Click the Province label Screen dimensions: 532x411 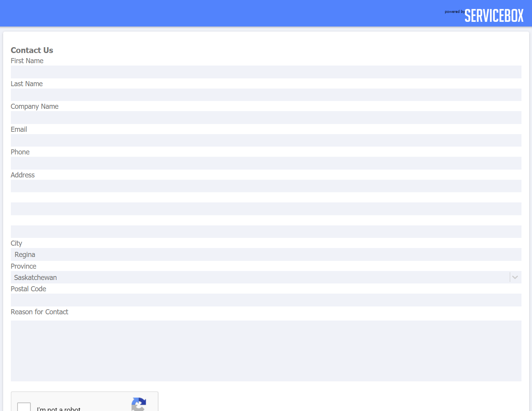(x=23, y=266)
